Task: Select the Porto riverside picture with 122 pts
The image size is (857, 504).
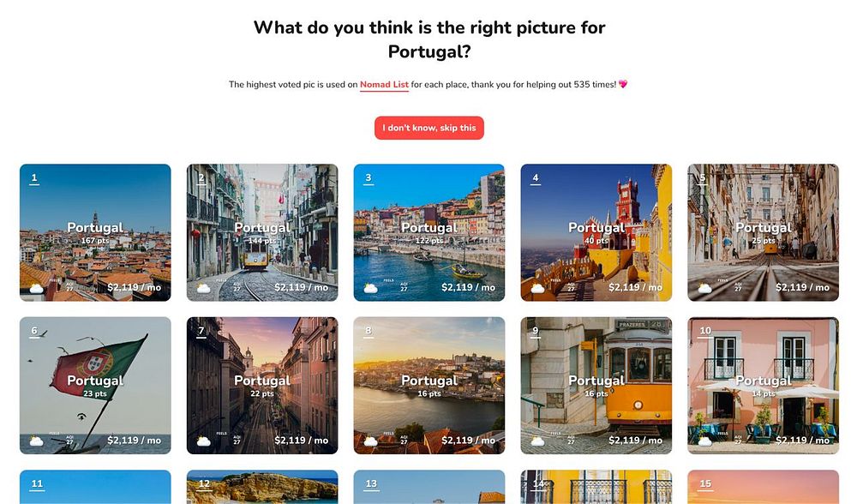Action: click(429, 232)
